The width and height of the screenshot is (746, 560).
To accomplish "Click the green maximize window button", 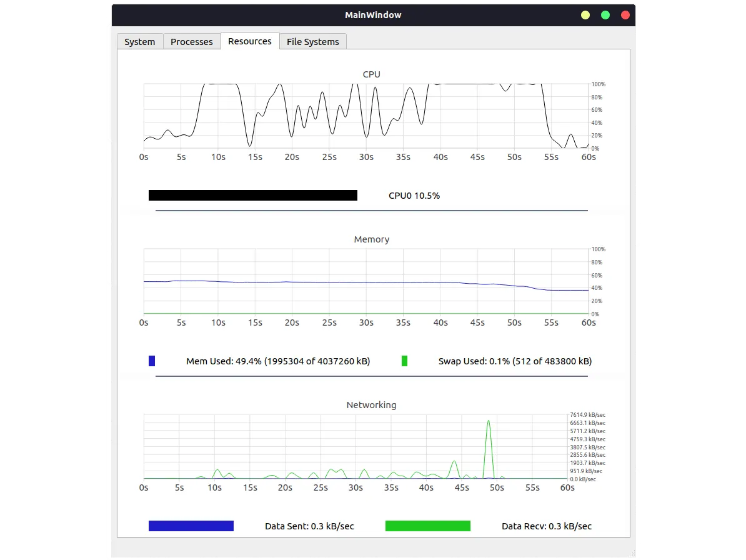I will [605, 15].
